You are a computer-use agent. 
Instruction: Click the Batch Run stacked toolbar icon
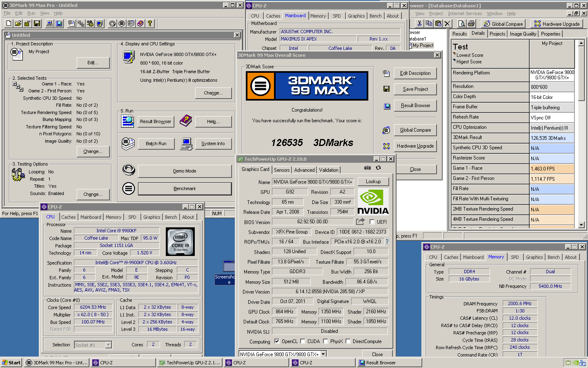tap(131, 23)
